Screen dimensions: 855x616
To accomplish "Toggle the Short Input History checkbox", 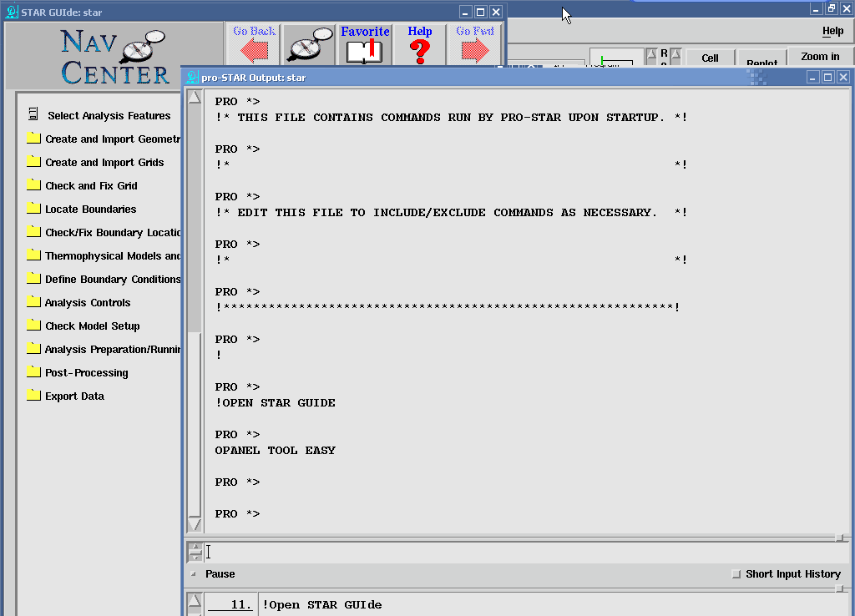I will (x=736, y=574).
